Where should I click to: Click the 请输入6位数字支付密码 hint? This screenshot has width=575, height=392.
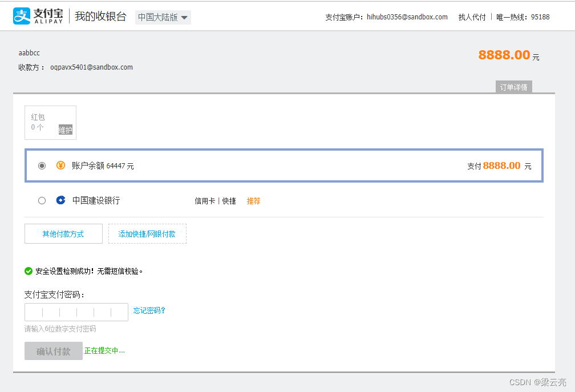tap(60, 329)
